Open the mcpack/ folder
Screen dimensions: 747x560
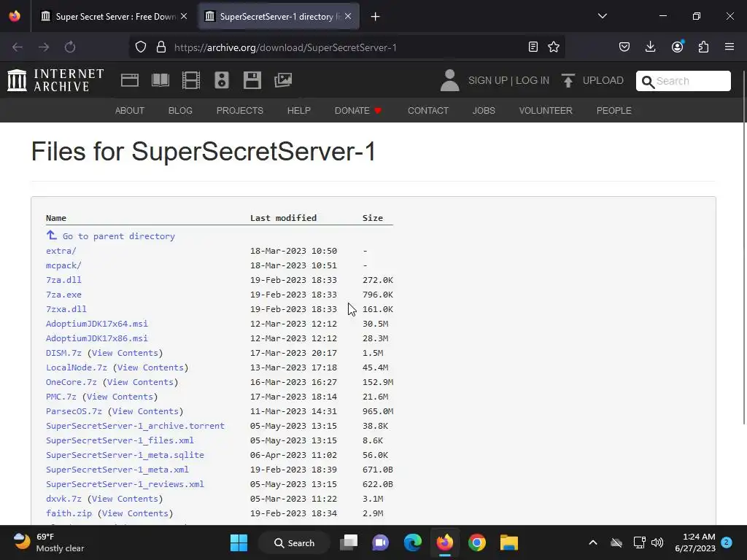[63, 265]
